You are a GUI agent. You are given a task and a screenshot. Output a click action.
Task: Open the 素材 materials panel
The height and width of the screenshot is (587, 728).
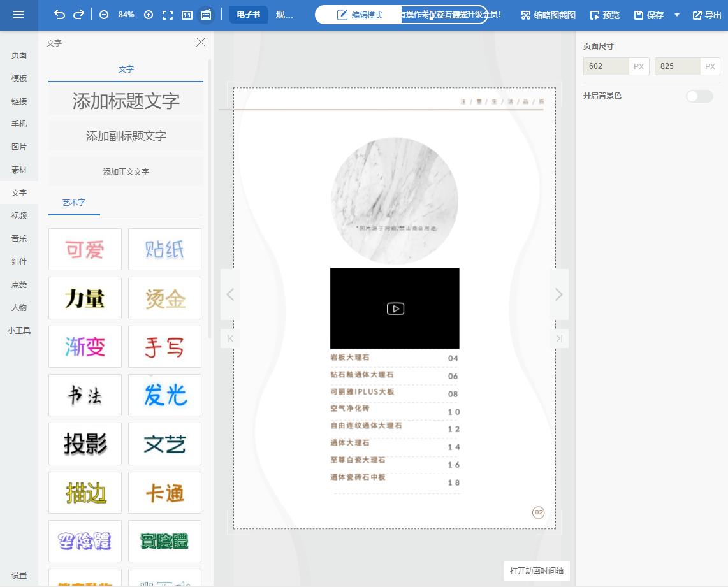pos(19,170)
